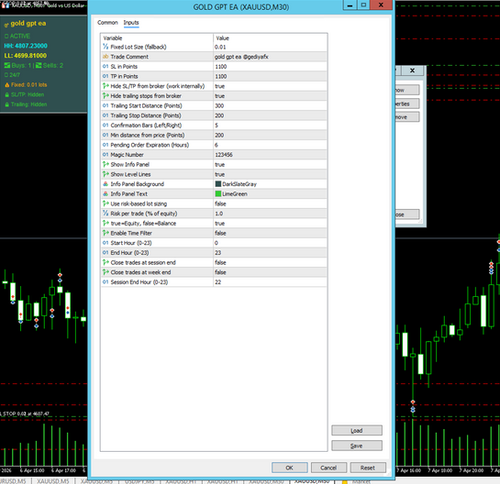This screenshot has width=500, height=484.
Task: Select the Trade Comment value field
Action: (x=270, y=57)
